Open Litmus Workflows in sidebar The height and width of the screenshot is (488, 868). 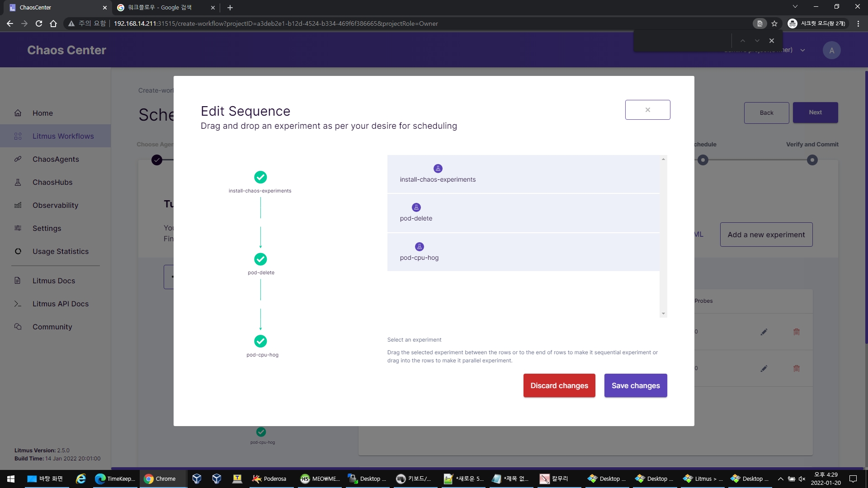click(x=63, y=136)
